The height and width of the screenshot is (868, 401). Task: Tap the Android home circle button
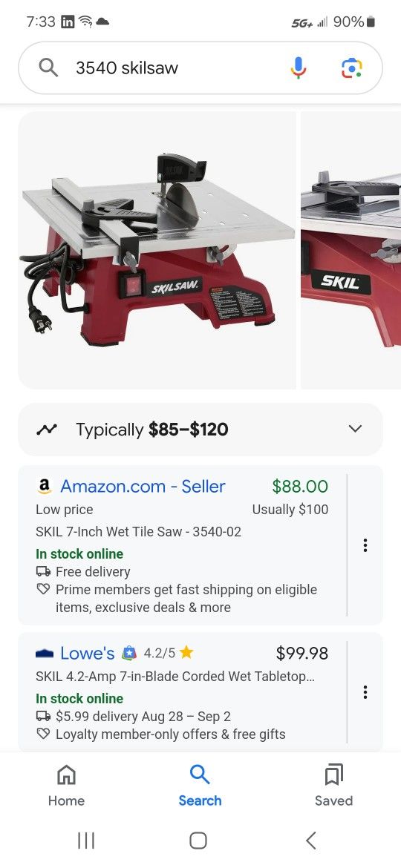198,841
